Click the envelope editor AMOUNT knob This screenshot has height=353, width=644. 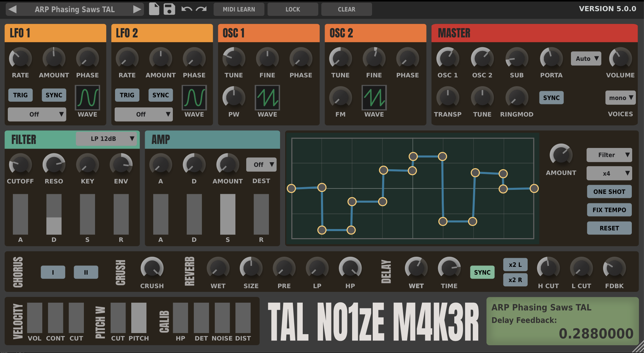coord(561,155)
